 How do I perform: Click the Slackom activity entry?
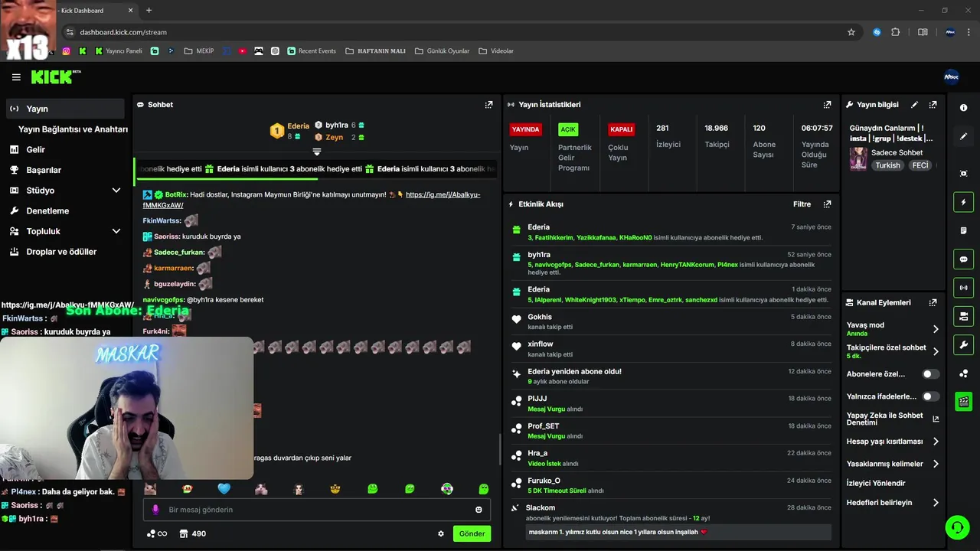pyautogui.click(x=671, y=523)
